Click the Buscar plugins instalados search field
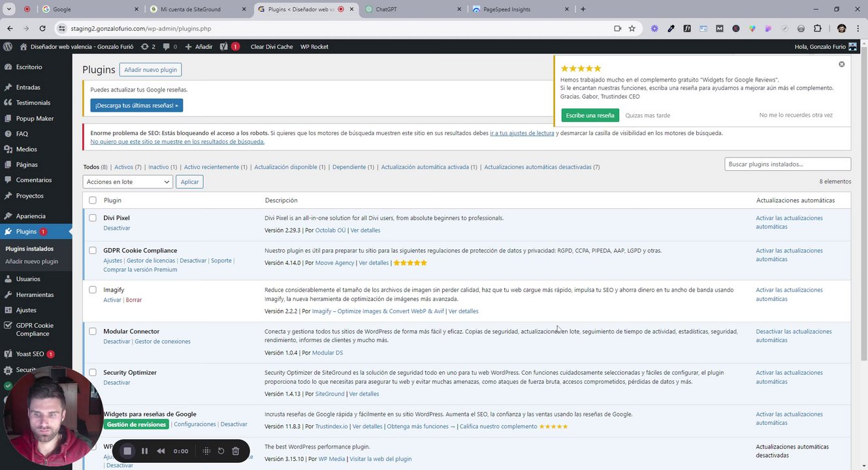868x470 pixels. click(x=788, y=164)
